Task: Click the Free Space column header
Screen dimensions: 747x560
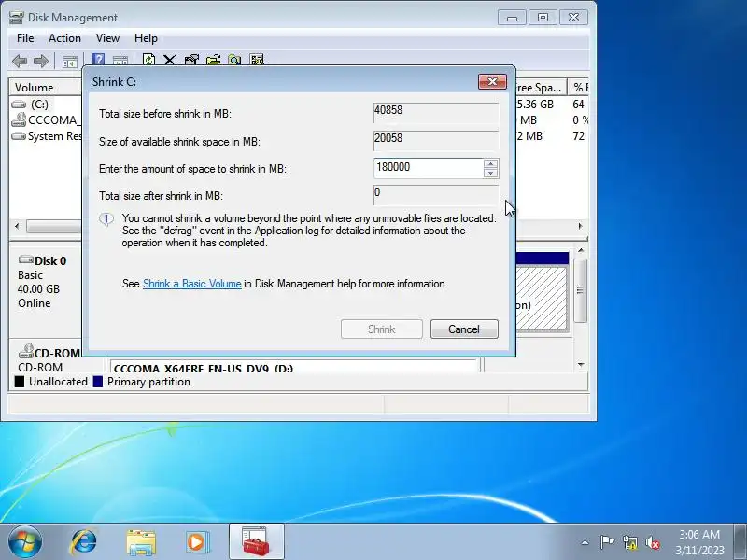Action: pos(541,88)
